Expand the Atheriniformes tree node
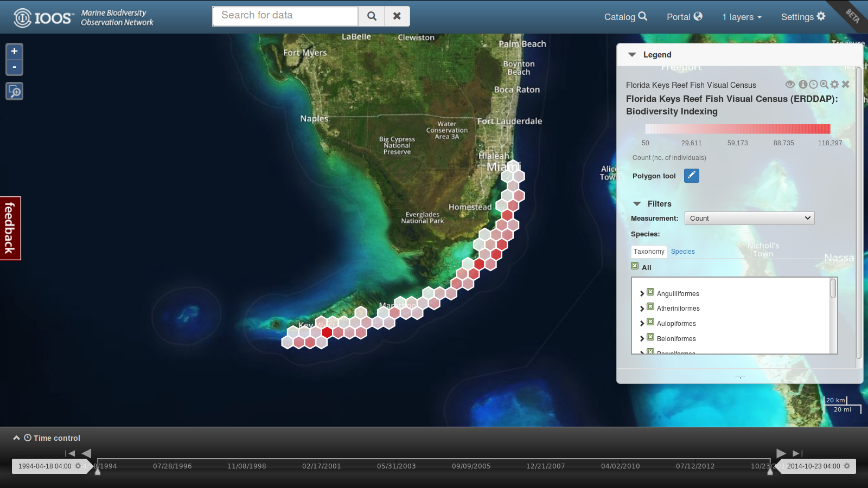 pyautogui.click(x=642, y=309)
